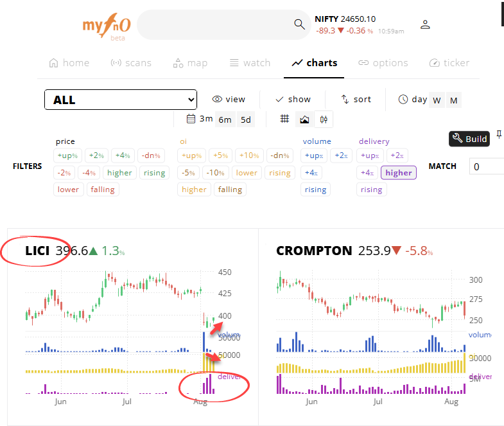504x426 pixels.
Task: Toggle oi lower filter
Action: (247, 173)
